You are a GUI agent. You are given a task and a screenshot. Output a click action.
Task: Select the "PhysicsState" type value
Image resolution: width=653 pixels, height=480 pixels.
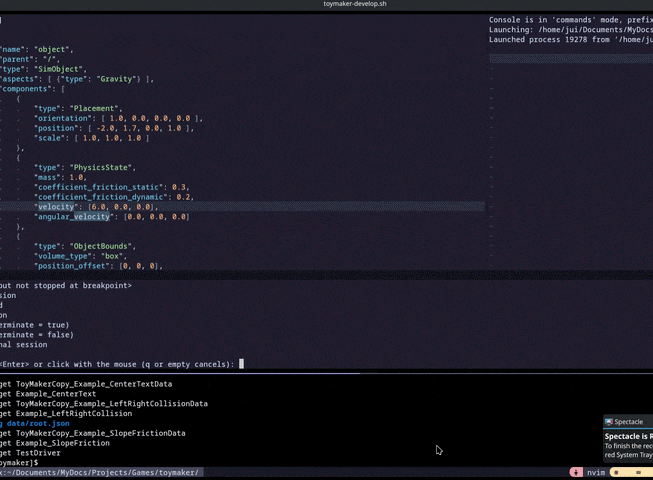click(x=100, y=167)
